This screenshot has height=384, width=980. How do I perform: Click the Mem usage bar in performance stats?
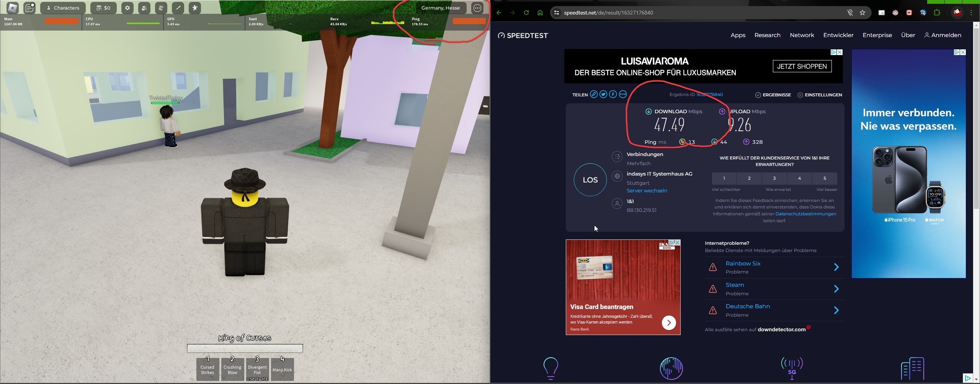pos(62,21)
